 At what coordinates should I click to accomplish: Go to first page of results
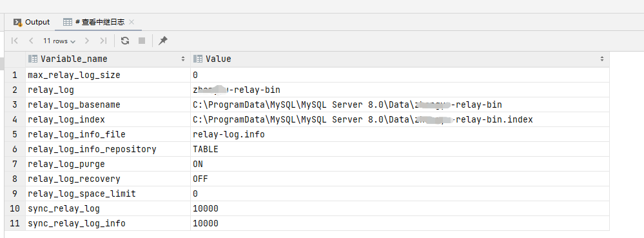(x=15, y=41)
